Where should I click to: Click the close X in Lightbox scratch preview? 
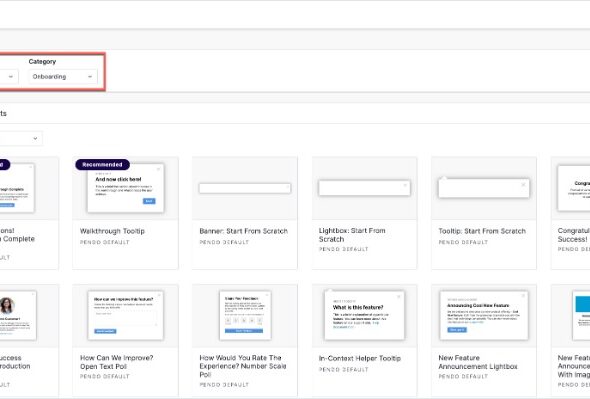[405, 185]
